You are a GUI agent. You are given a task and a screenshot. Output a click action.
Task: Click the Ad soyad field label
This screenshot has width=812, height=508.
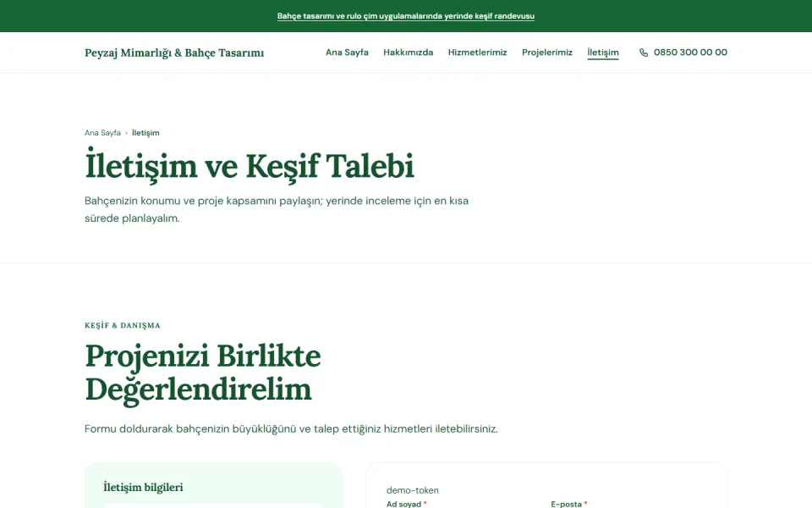(x=407, y=504)
